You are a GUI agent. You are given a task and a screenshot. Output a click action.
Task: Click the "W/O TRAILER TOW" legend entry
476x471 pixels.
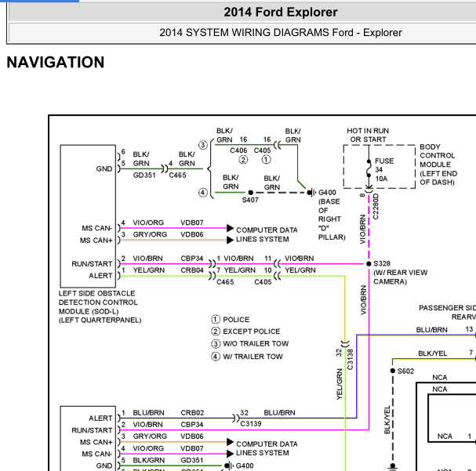[x=256, y=343]
